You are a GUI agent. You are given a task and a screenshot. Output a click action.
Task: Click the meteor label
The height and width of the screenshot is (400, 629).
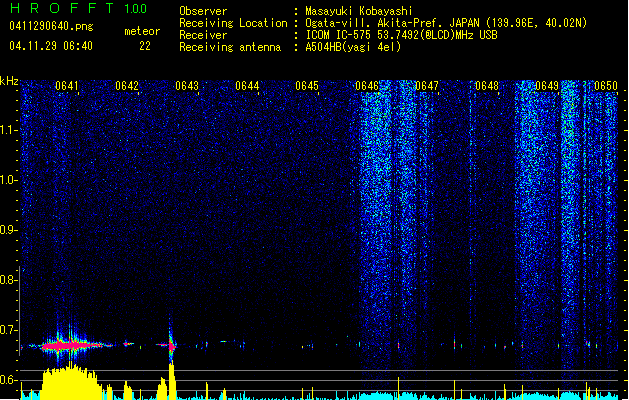tap(142, 31)
